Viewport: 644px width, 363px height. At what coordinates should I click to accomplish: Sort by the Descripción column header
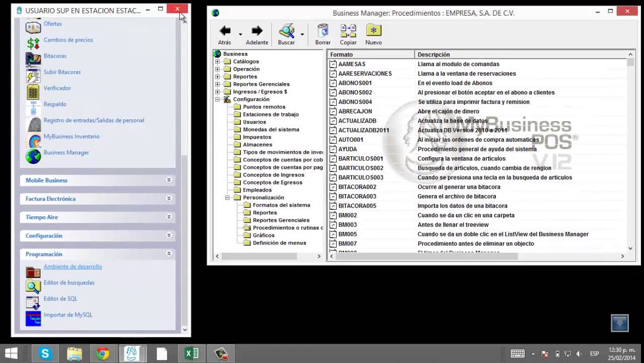click(x=521, y=54)
